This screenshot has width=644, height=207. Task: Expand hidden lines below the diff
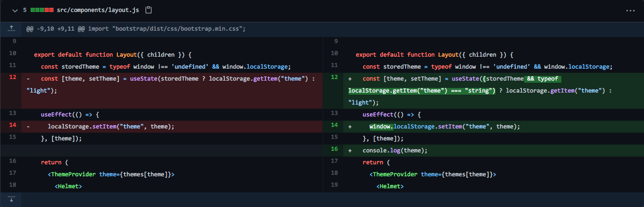(x=11, y=200)
